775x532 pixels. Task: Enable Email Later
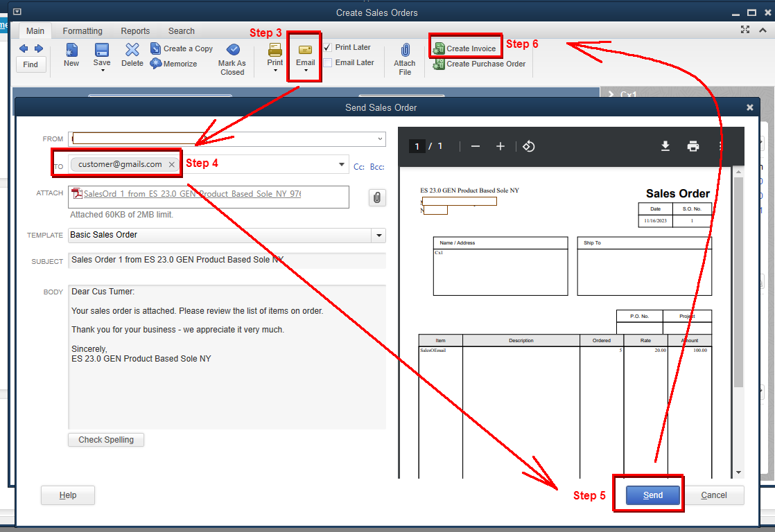click(x=326, y=62)
